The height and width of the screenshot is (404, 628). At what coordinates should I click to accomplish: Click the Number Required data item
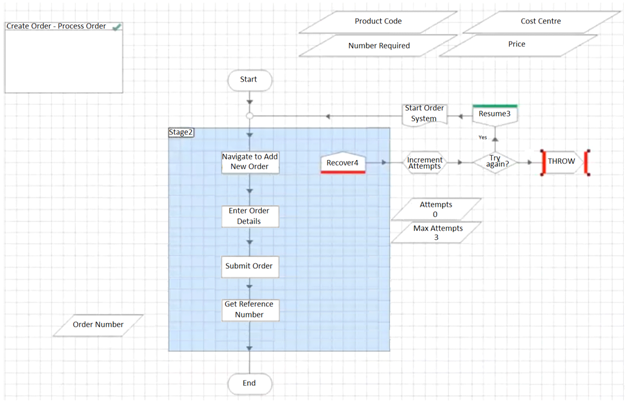click(x=378, y=46)
